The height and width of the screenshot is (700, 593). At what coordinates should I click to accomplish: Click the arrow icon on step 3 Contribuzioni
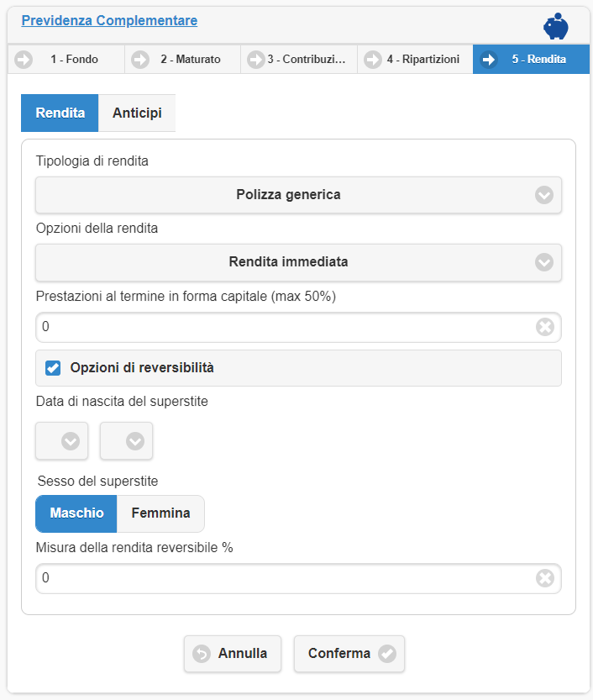click(x=255, y=60)
